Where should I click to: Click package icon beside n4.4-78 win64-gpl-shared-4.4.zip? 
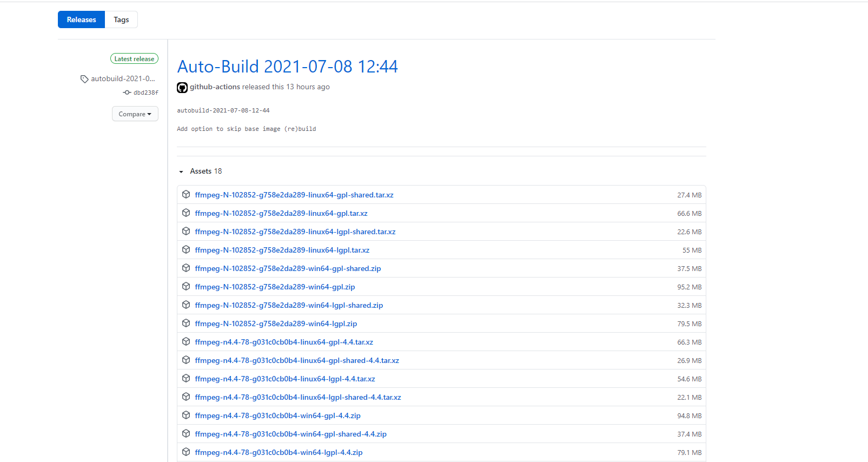(186, 433)
